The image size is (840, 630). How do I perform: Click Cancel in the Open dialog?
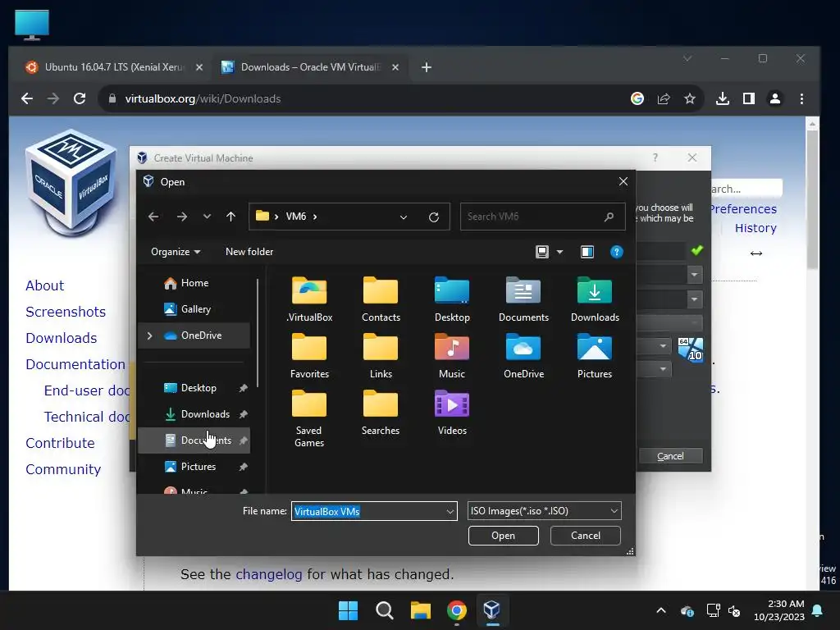click(x=585, y=536)
